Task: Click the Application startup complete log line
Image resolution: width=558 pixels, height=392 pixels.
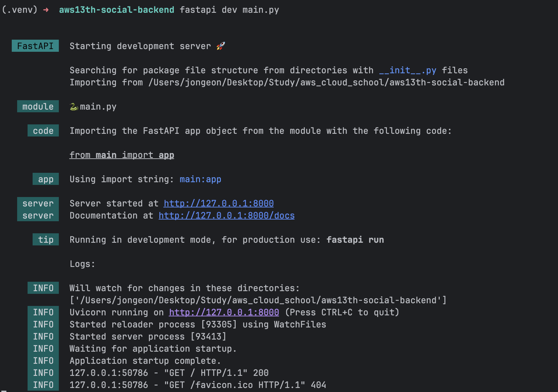Action: point(145,361)
